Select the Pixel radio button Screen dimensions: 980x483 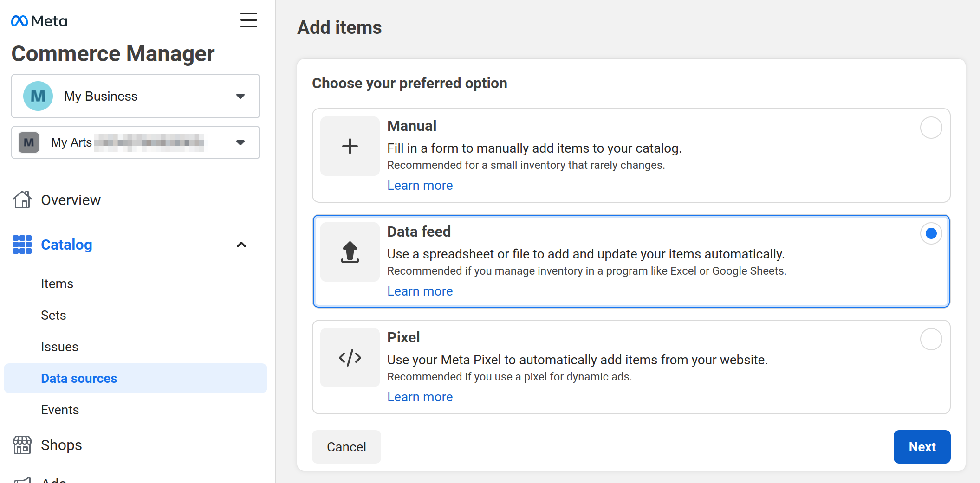click(x=931, y=339)
